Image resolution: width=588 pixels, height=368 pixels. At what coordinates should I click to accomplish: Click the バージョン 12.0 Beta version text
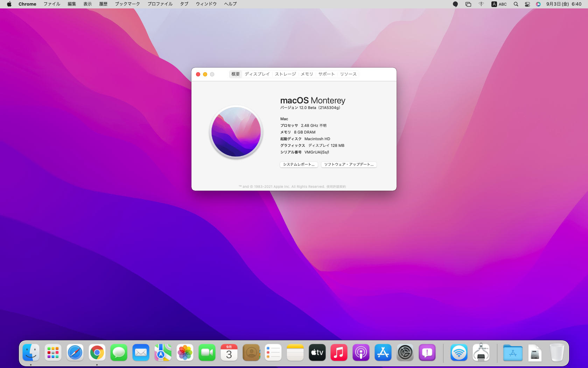click(x=310, y=108)
